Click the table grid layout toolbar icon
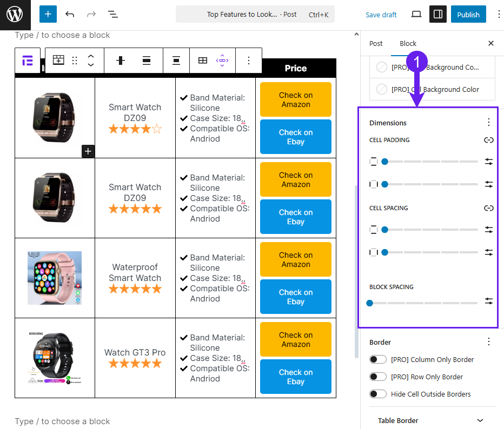Image resolution: width=504 pixels, height=429 pixels. click(x=202, y=61)
